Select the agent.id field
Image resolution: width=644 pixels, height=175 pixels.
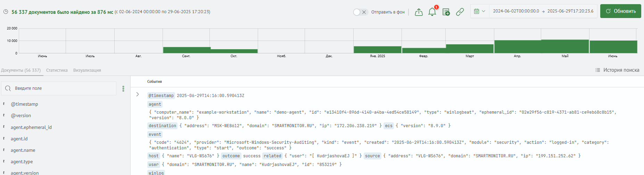click(x=19, y=139)
